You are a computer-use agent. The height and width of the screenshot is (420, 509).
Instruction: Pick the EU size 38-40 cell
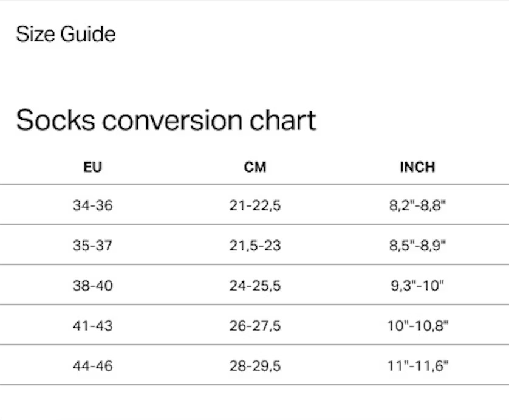(x=93, y=286)
